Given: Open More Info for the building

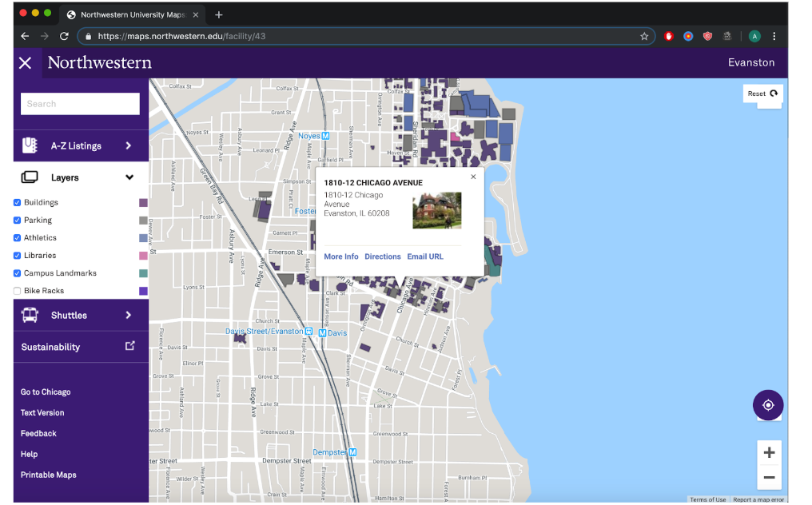Looking at the screenshot, I should click(x=340, y=256).
